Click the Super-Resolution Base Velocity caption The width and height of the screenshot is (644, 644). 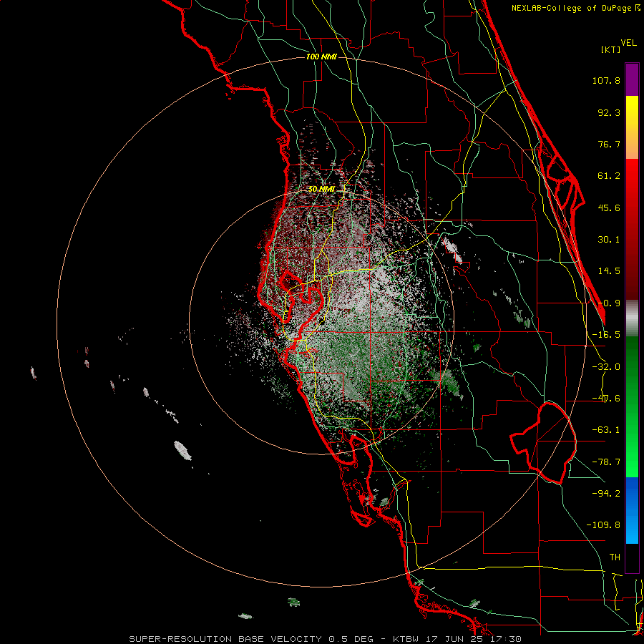pyautogui.click(x=326, y=639)
